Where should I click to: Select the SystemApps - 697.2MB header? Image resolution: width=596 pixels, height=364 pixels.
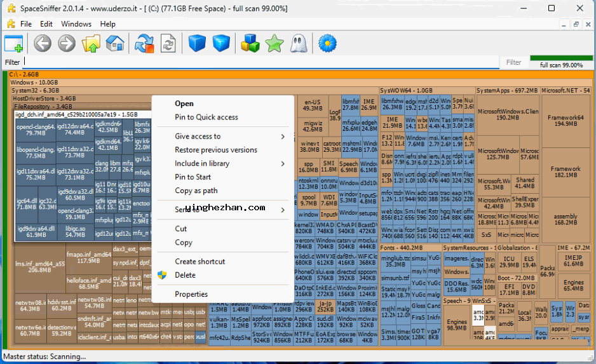coord(507,90)
